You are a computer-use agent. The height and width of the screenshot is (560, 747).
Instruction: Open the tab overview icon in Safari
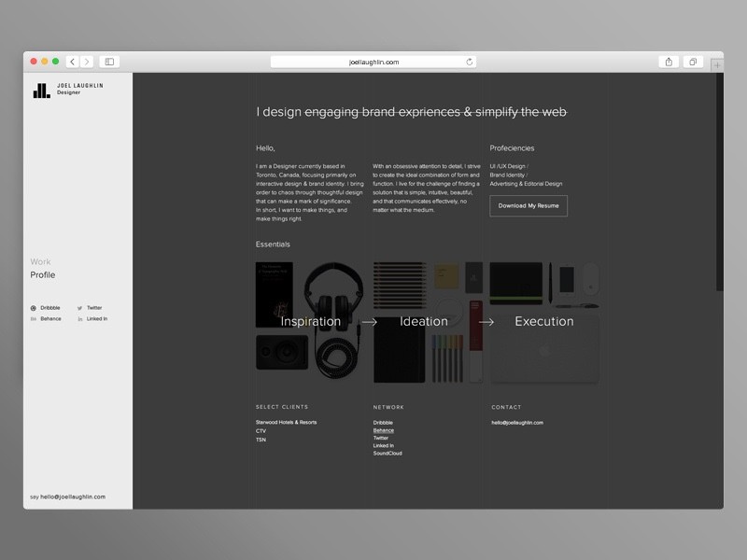[x=692, y=60]
